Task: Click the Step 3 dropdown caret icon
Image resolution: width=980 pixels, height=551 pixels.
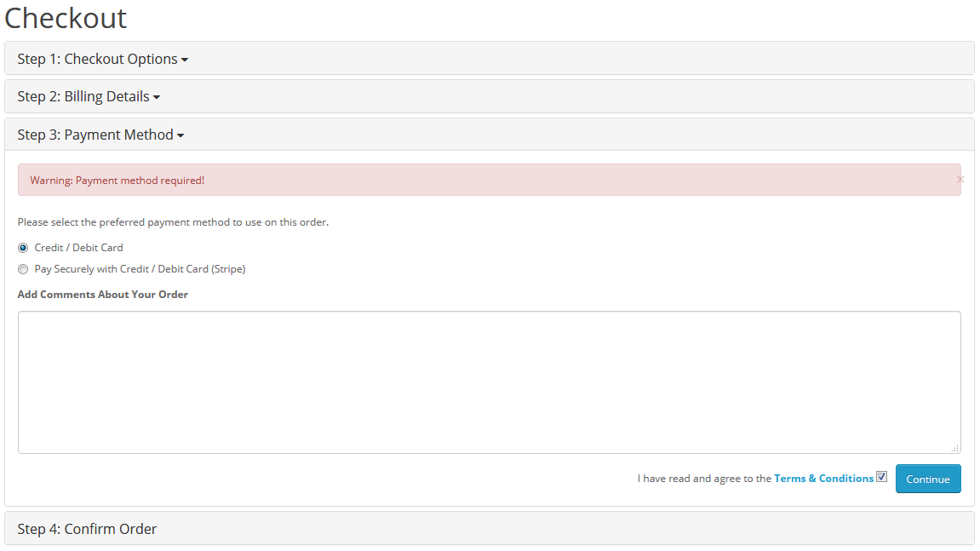Action: point(181,135)
